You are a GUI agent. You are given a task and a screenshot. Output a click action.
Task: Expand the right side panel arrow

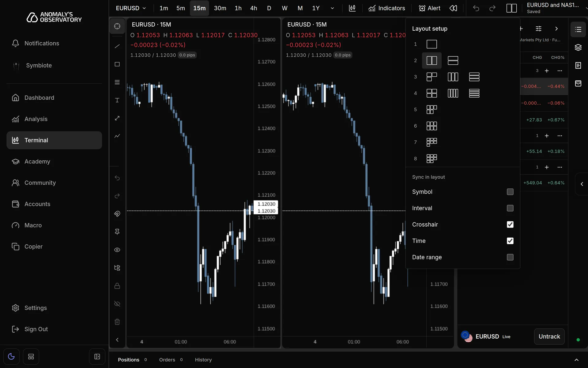click(x=582, y=184)
